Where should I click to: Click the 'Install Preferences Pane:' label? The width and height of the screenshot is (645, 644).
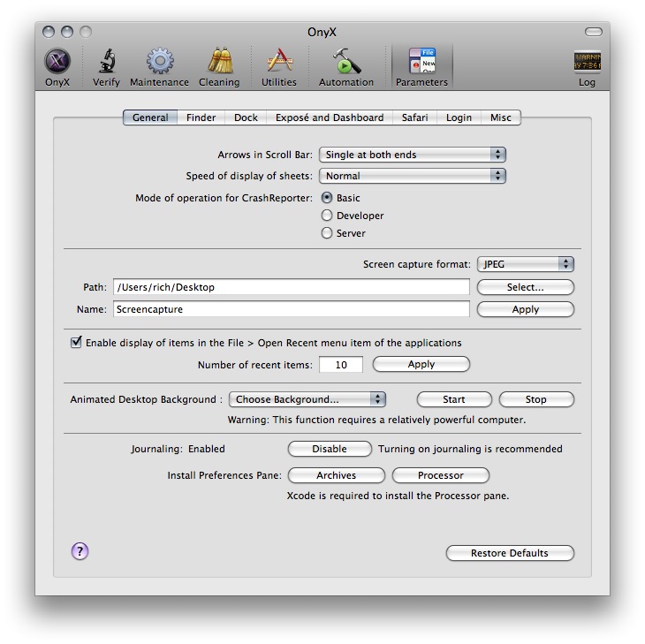(224, 475)
